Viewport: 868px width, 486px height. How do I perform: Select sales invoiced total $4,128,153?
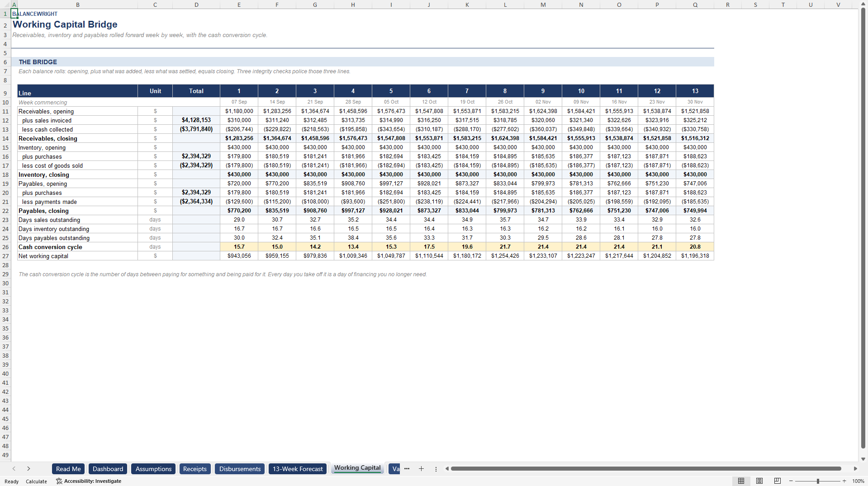click(196, 120)
